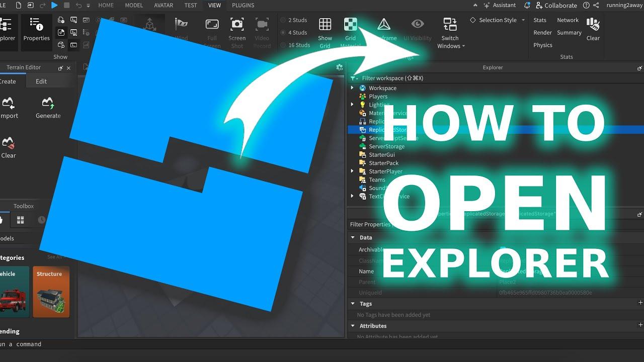Enter Full Screen mode
644x362 pixels.
tap(212, 29)
